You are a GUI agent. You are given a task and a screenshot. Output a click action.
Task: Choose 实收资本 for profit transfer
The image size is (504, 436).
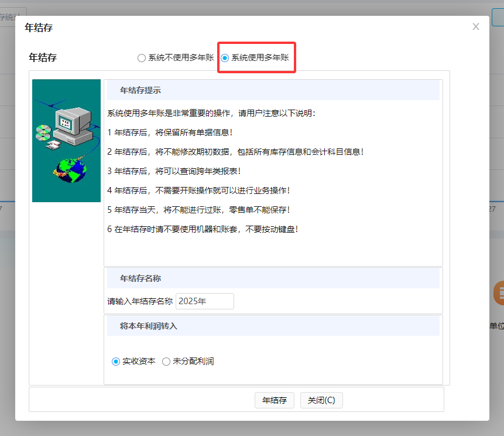pos(115,362)
